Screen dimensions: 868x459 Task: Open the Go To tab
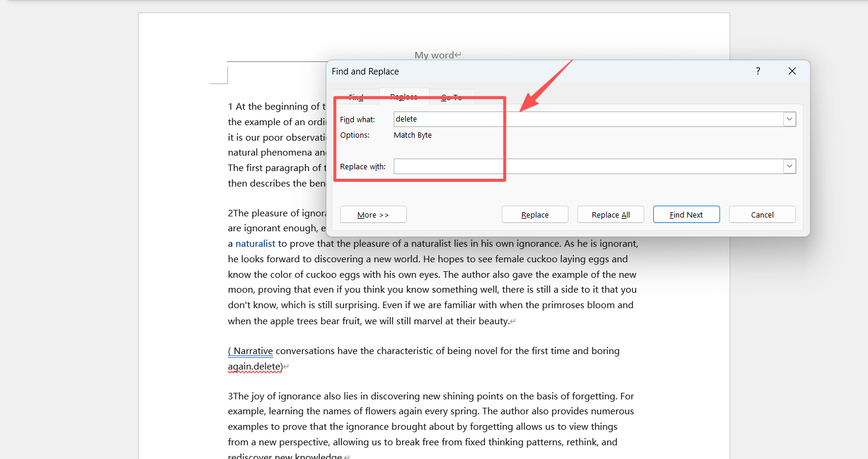pyautogui.click(x=452, y=97)
